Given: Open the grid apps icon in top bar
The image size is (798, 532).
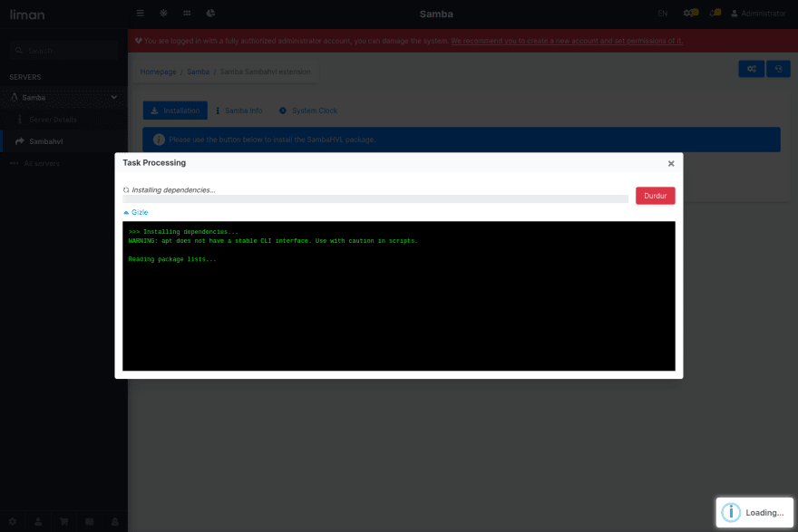Looking at the screenshot, I should click(187, 14).
